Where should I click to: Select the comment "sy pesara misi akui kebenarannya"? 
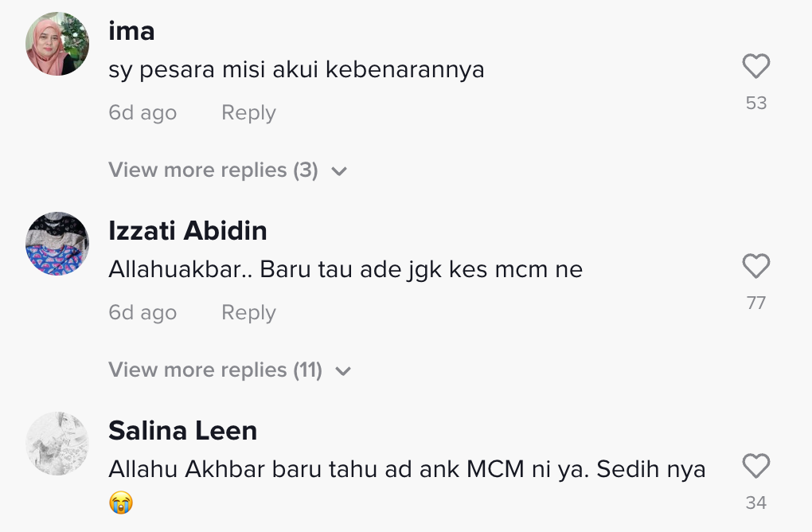point(296,70)
